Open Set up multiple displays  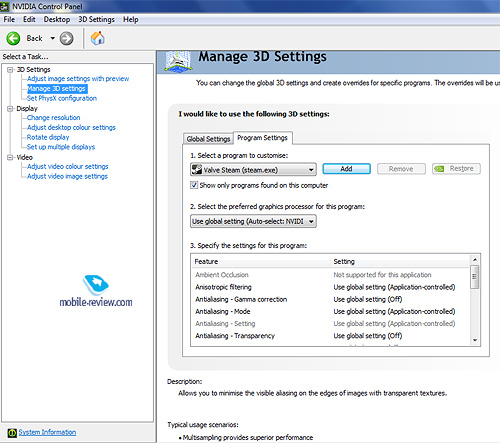(61, 147)
